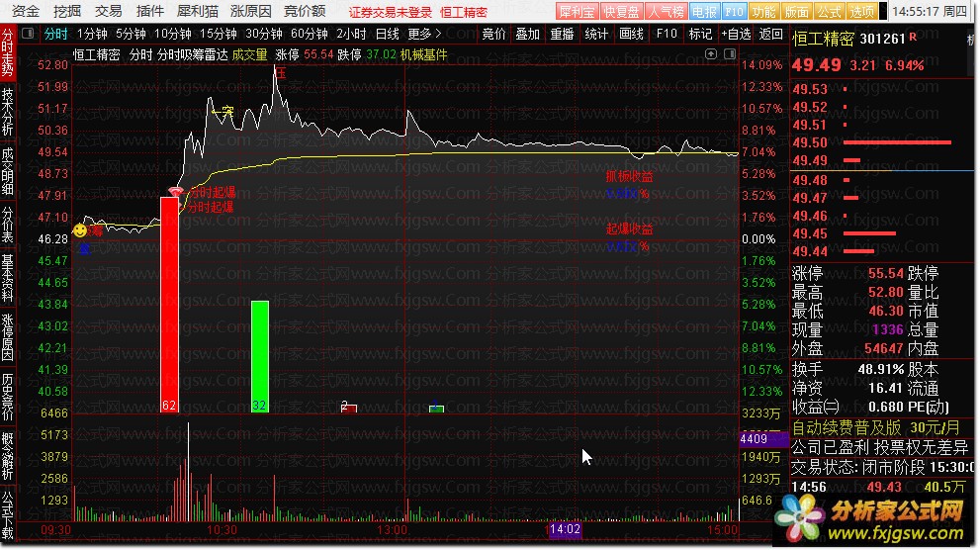The width and height of the screenshot is (980, 550).
Task: Click the bid price 49.48 row
Action: (881, 180)
